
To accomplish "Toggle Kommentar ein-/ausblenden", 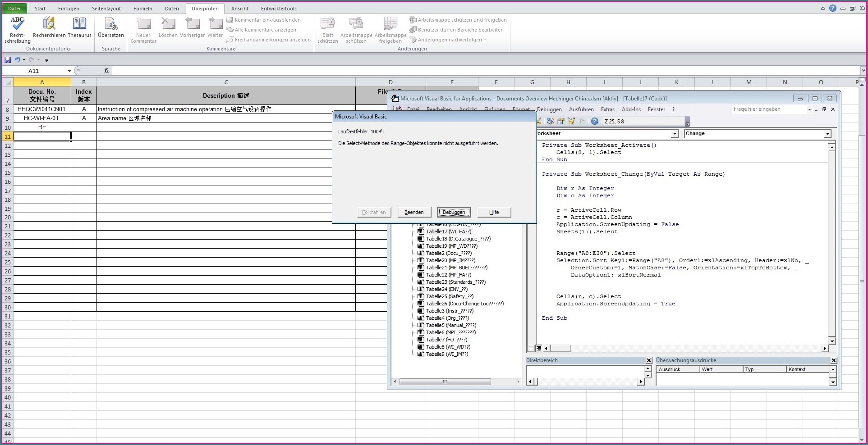I will (x=263, y=20).
